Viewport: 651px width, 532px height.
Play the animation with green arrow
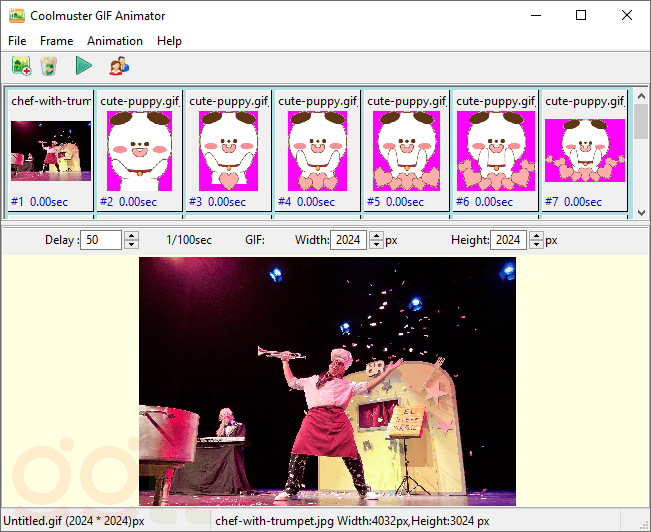(x=83, y=66)
